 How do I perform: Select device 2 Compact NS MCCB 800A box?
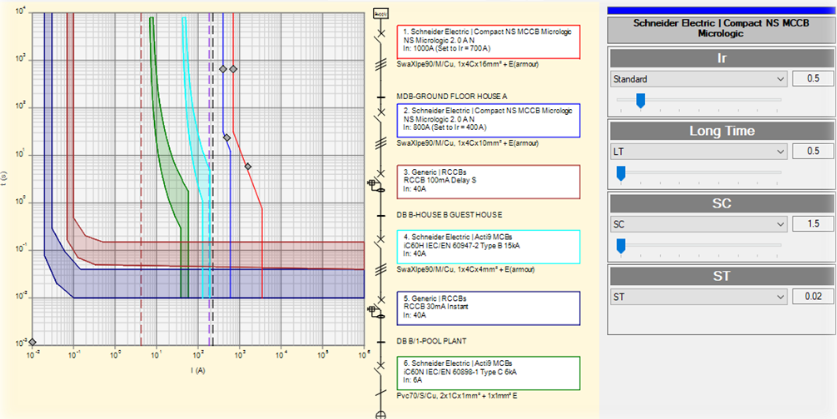pyautogui.click(x=488, y=121)
